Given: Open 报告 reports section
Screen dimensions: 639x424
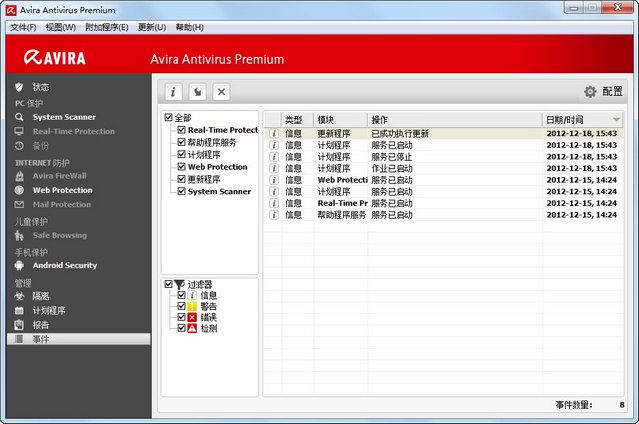Looking at the screenshot, I should click(x=41, y=325).
